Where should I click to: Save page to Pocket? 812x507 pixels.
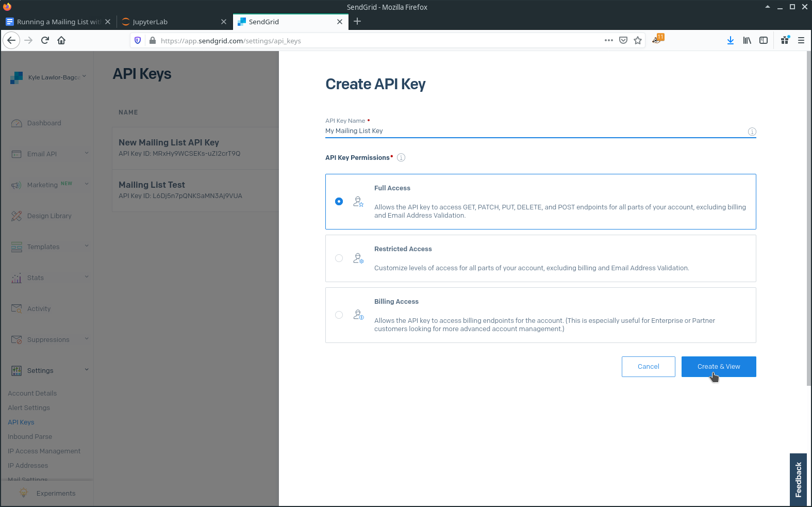point(623,40)
